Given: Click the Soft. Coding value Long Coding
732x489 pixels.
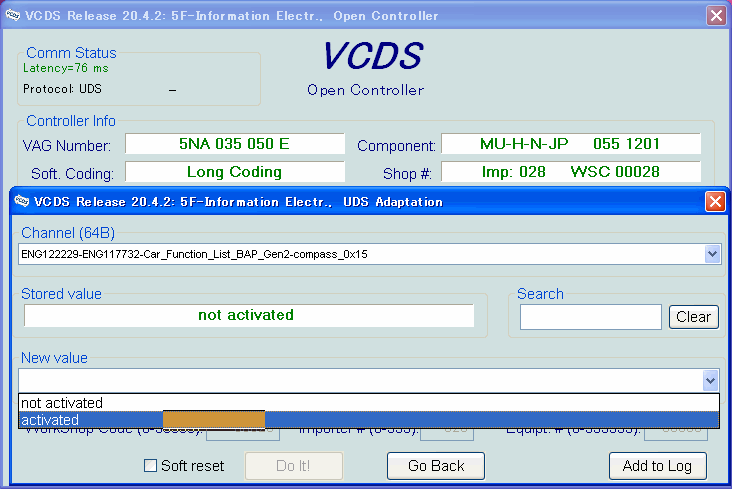Looking at the screenshot, I should (x=234, y=172).
